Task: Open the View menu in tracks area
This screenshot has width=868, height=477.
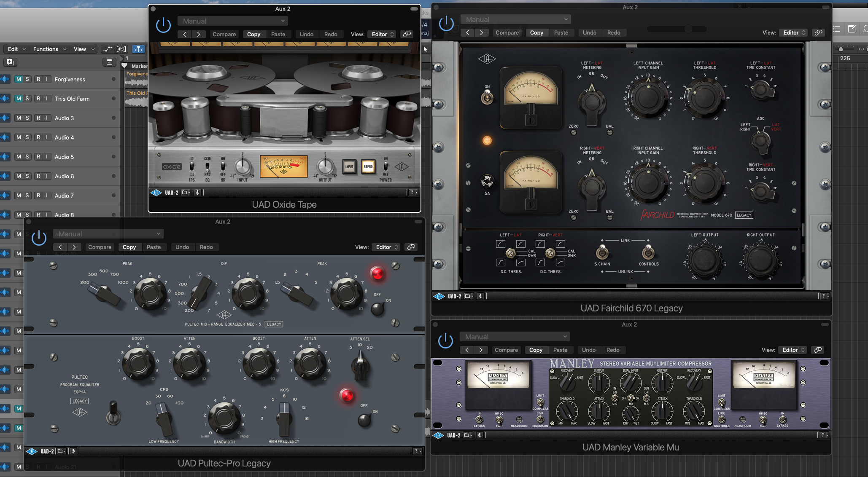Action: coord(84,49)
